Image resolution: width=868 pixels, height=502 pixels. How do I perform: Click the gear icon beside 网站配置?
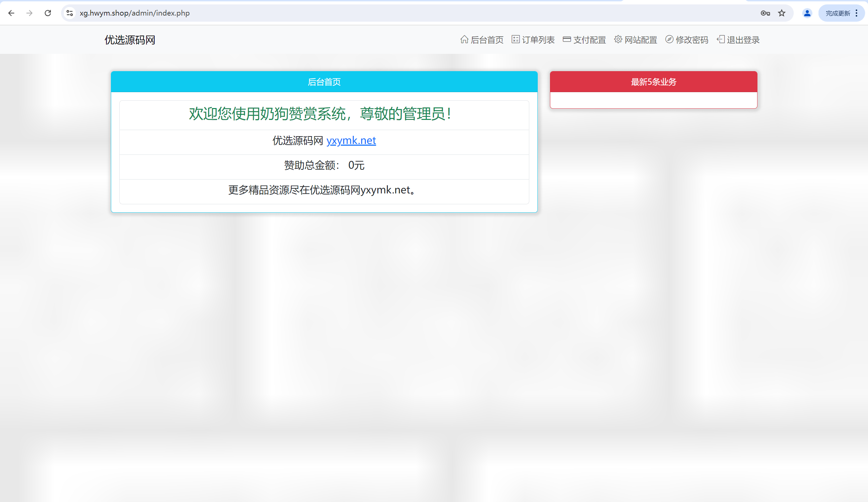pos(618,39)
